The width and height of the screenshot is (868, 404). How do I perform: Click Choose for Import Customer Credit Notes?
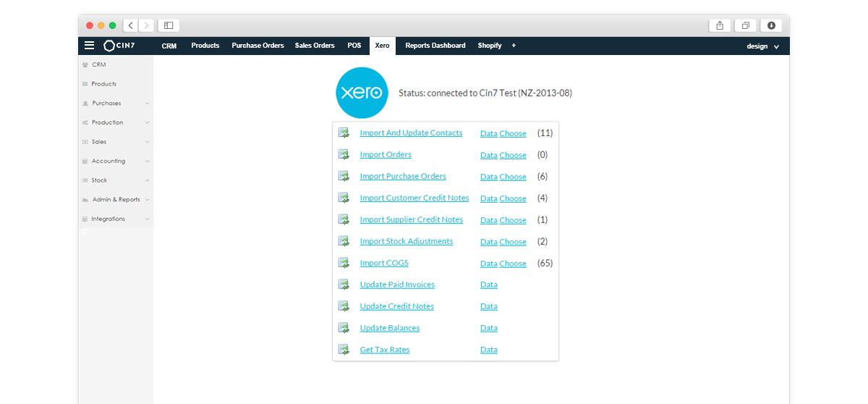[513, 198]
